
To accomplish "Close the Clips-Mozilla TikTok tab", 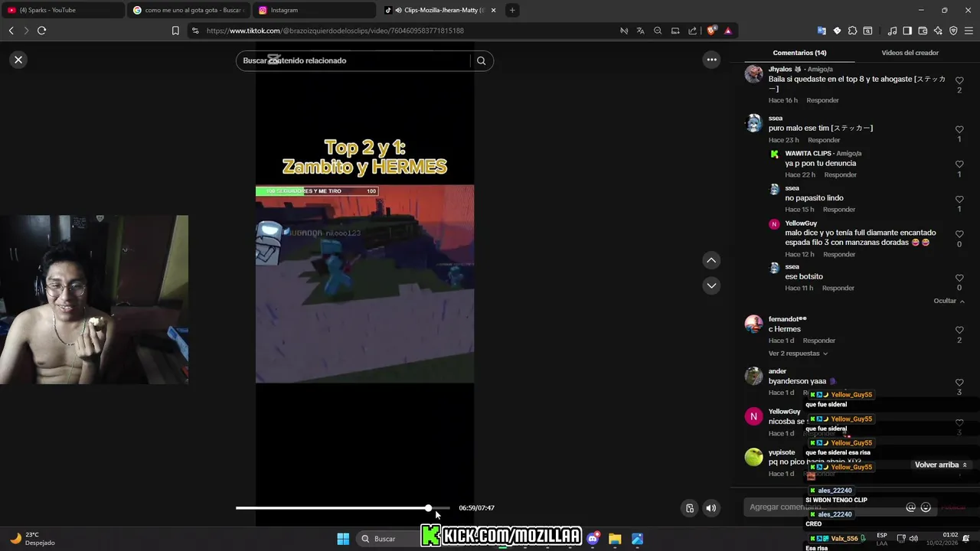I will 493,10.
